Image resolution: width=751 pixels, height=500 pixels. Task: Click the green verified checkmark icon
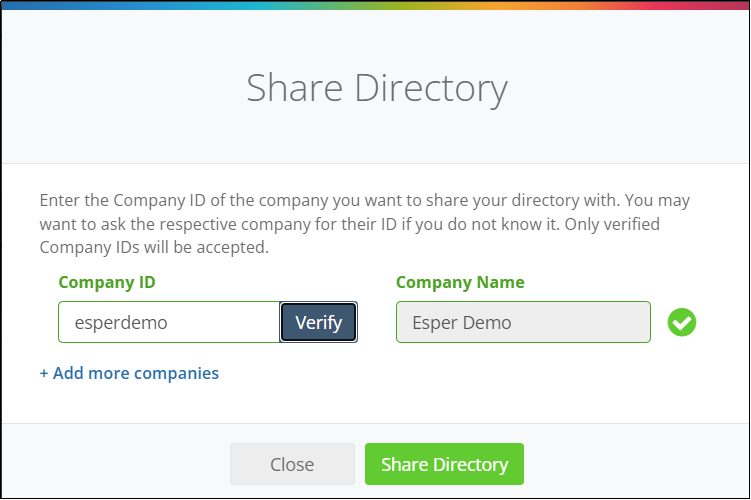tap(682, 322)
